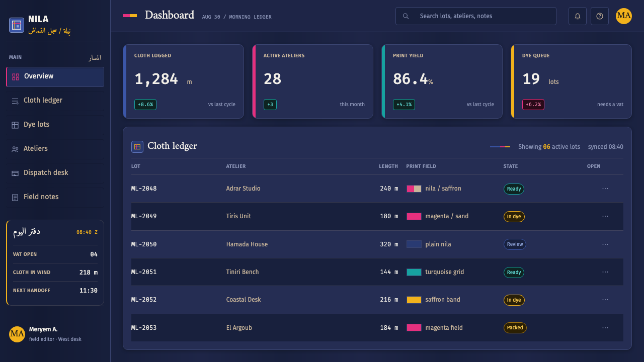Image resolution: width=644 pixels, height=362 pixels.
Task: Click the Field notes sidebar icon
Action: pyautogui.click(x=15, y=198)
